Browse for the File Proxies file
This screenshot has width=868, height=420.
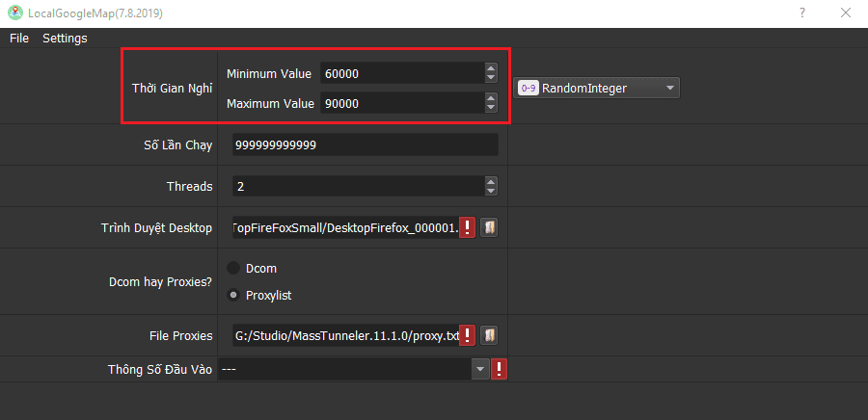489,335
